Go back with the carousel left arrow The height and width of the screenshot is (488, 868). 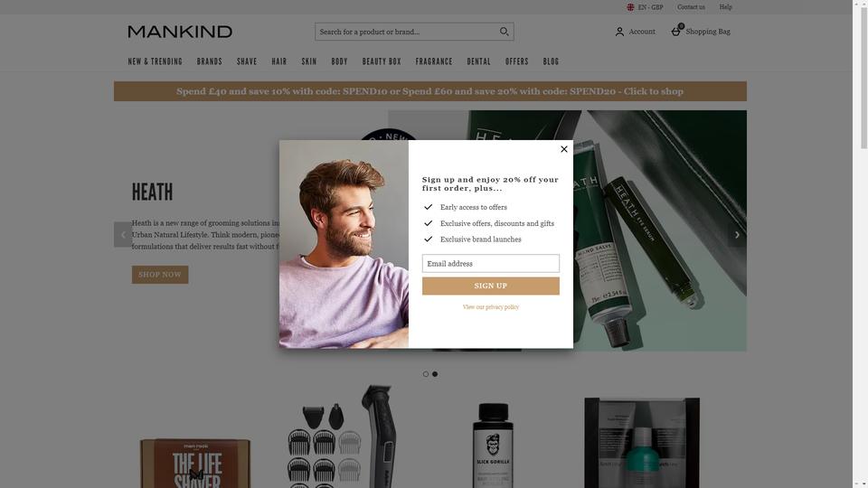(123, 235)
